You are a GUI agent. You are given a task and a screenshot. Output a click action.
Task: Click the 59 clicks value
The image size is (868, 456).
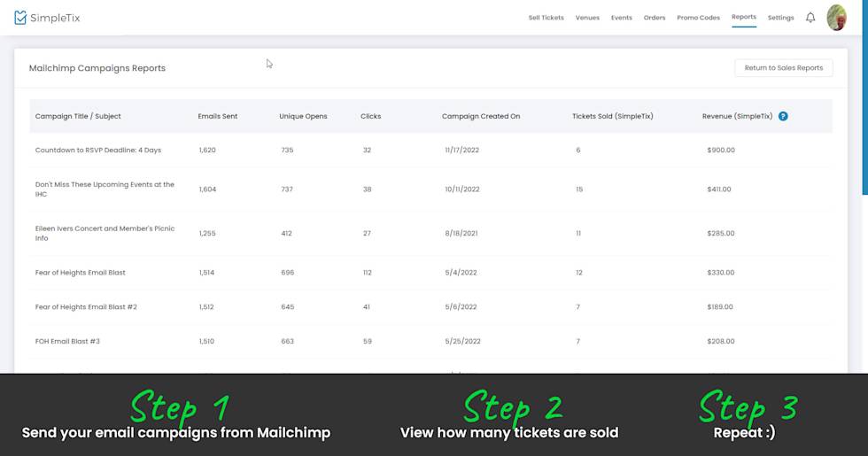[x=367, y=342]
